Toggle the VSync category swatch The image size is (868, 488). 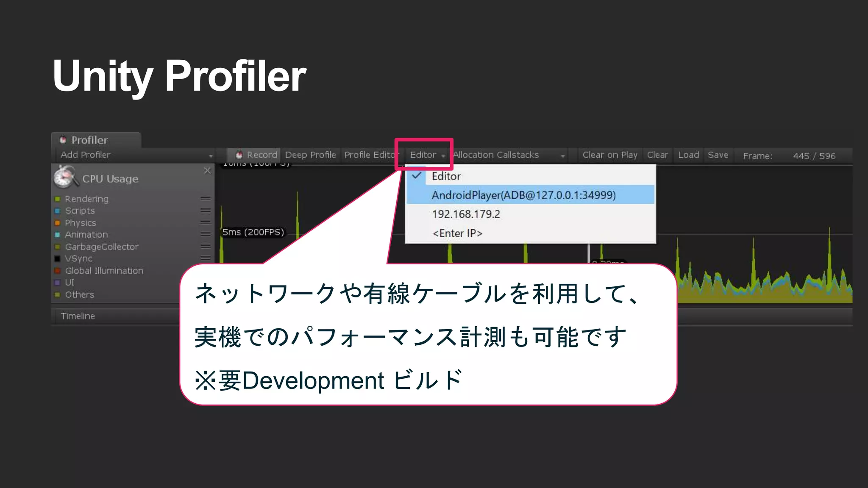point(58,258)
